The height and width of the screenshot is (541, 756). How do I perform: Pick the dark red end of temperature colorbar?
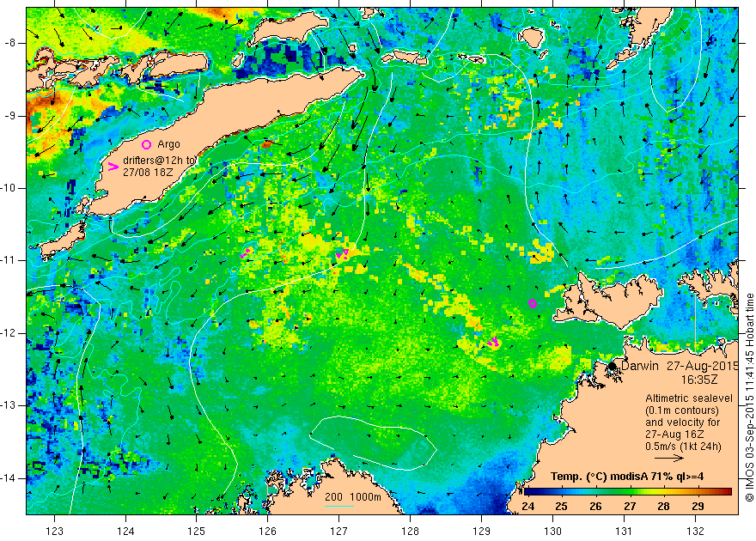727,492
